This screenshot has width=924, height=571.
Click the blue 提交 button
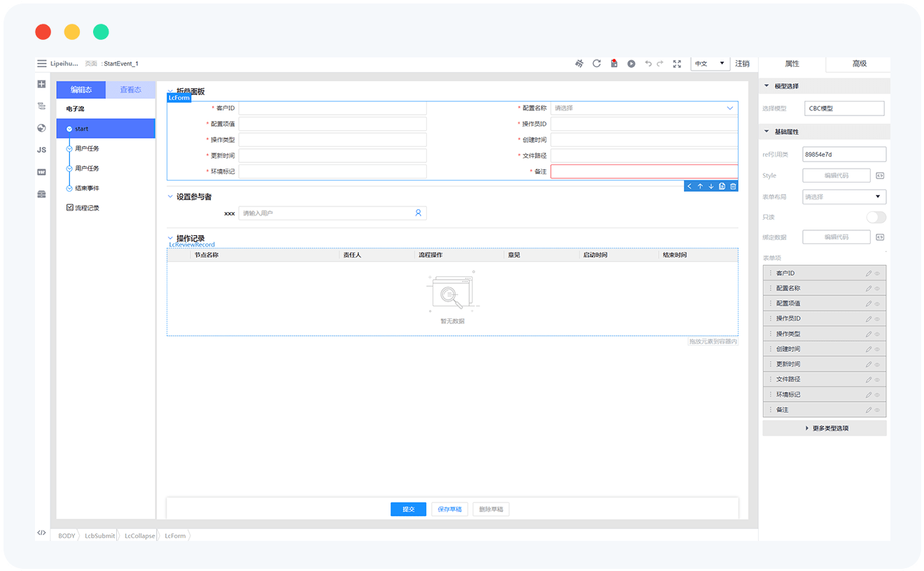pyautogui.click(x=408, y=509)
